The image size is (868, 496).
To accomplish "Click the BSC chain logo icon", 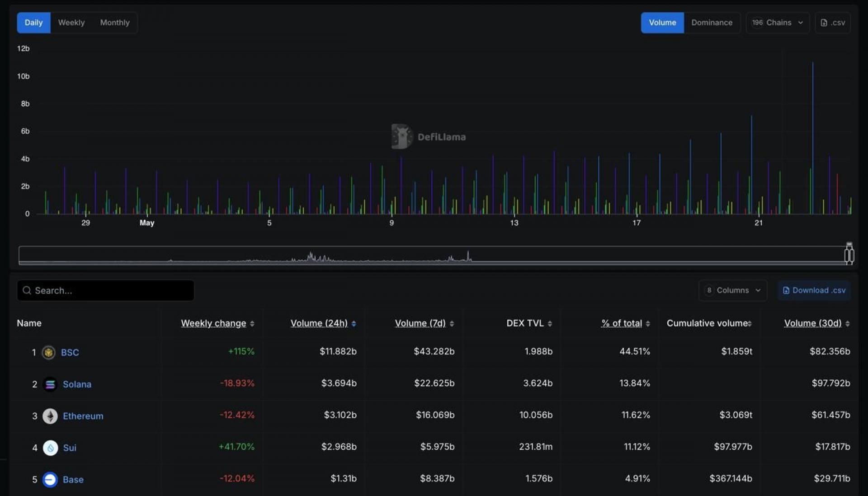I will tap(48, 352).
